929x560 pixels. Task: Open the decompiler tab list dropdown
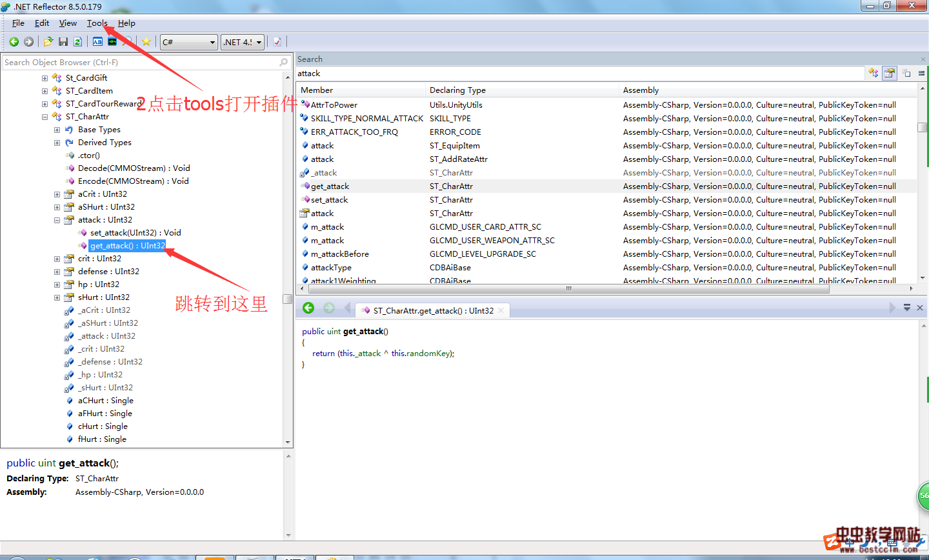907,308
